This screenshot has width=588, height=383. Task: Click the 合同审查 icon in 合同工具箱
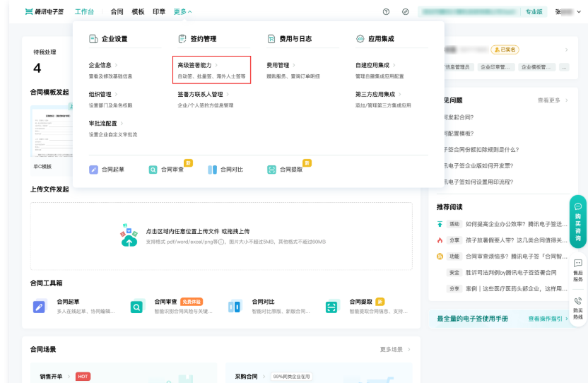136,307
